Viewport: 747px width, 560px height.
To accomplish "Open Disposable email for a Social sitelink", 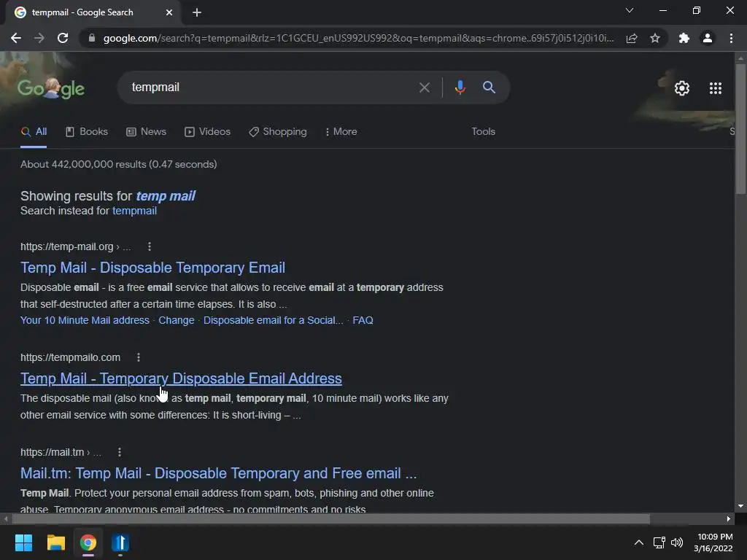I will [x=273, y=320].
